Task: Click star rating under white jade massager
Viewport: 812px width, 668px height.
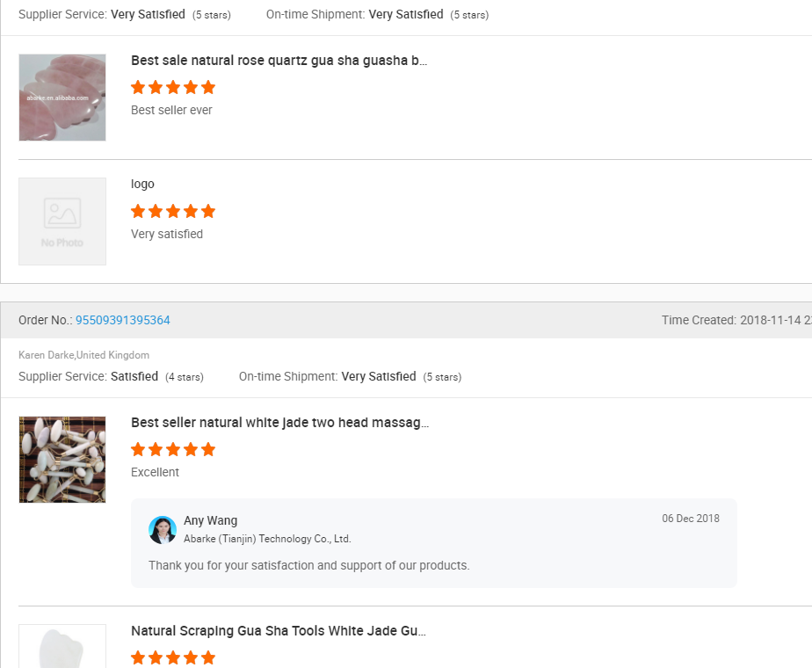Action: coord(173,449)
